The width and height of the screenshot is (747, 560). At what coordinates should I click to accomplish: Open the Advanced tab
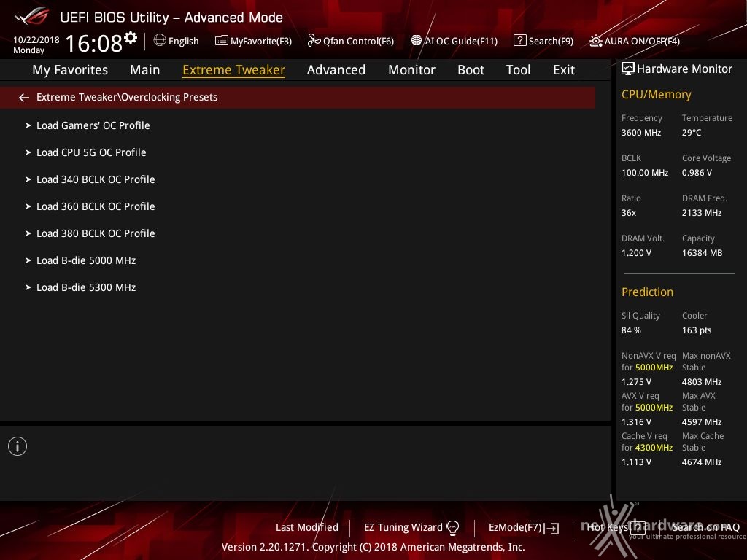tap(336, 70)
